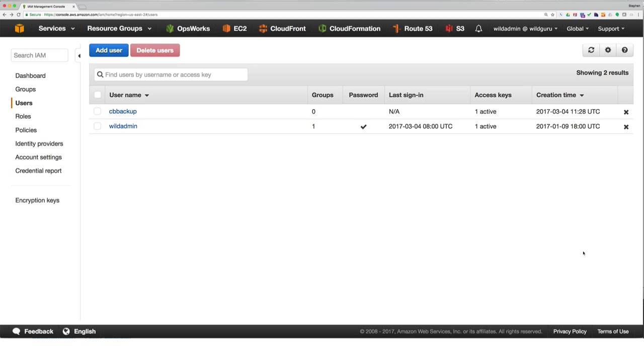Delete the wildadmin user via X icon

click(626, 127)
